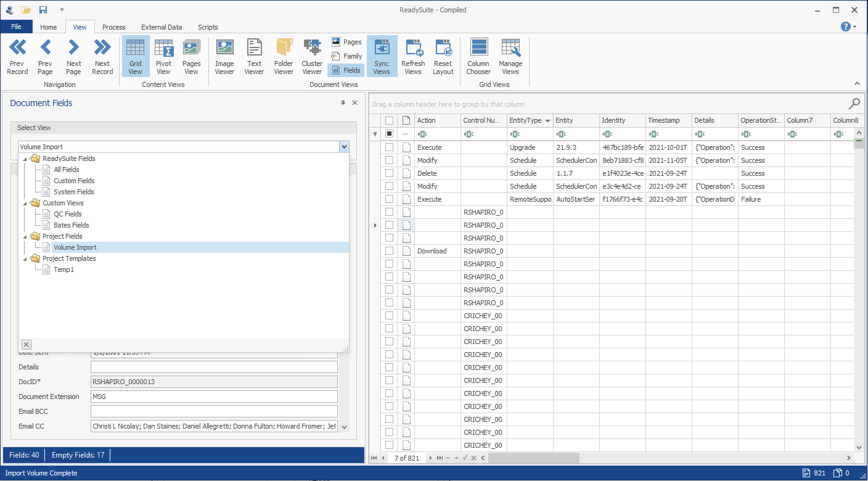The width and height of the screenshot is (868, 481).
Task: Click the horizontal scrollbar of the grid
Action: pos(534,458)
